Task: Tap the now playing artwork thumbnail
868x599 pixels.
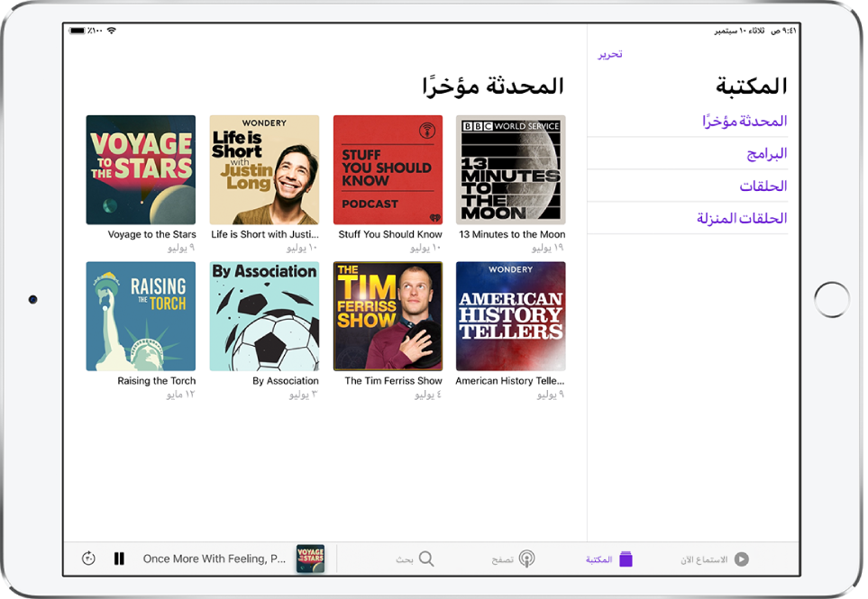Action: 309,558
